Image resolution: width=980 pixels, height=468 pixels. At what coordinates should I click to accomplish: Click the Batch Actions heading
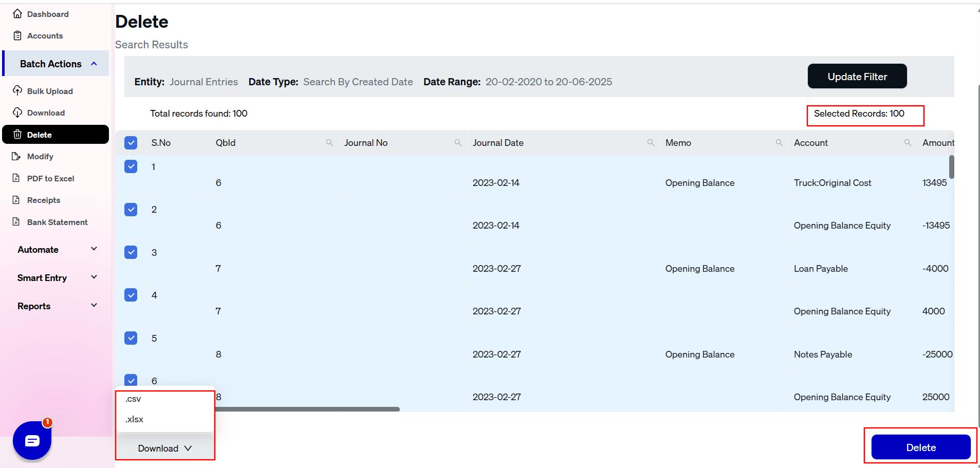click(51, 64)
